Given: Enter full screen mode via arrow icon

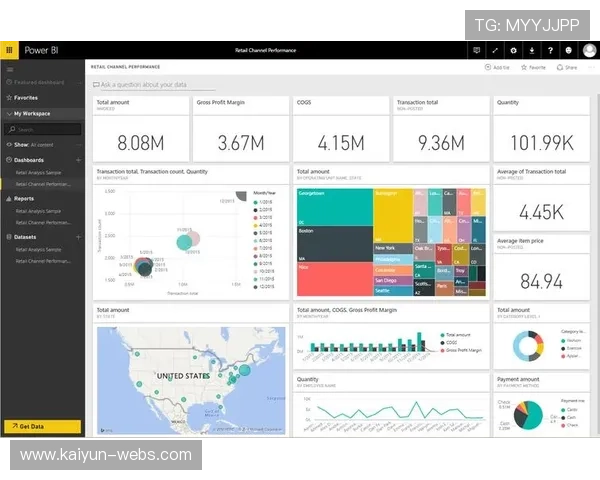Looking at the screenshot, I should click(x=495, y=50).
